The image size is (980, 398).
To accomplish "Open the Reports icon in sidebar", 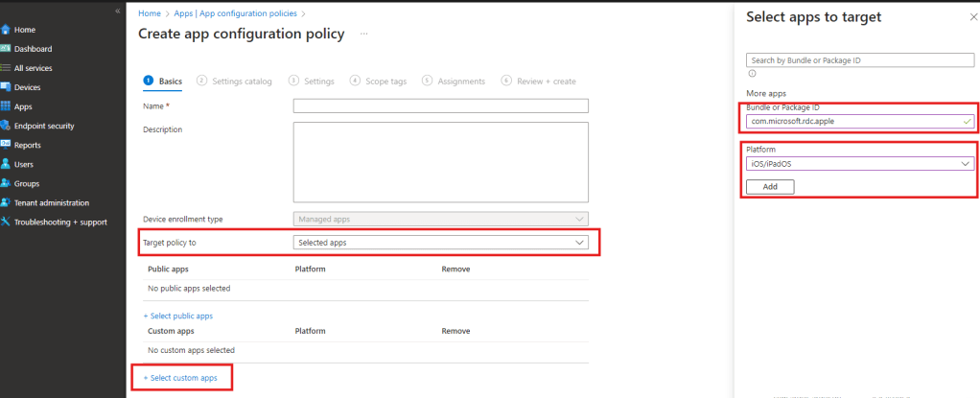I will point(6,145).
